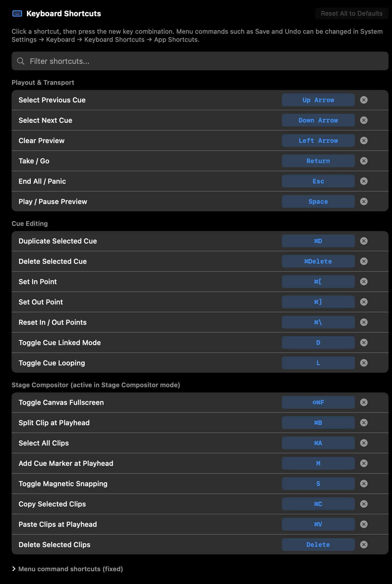
Task: Clear the Duplicate Selected Cue shortcut
Action: 364,241
